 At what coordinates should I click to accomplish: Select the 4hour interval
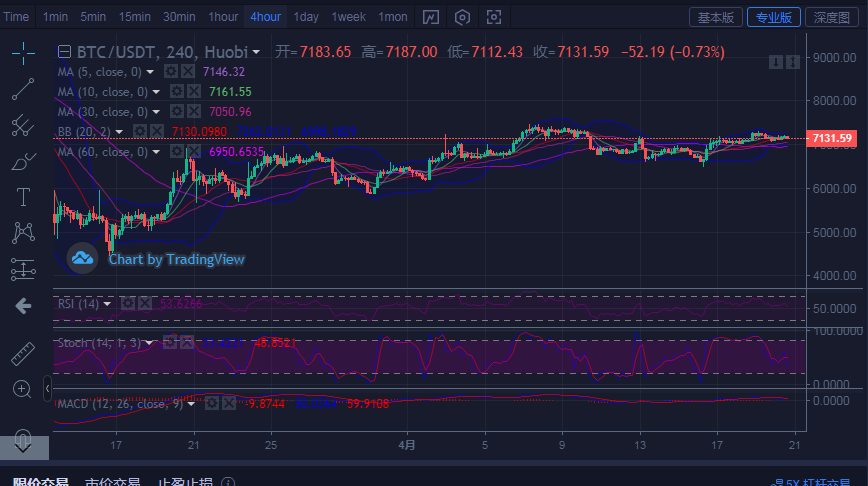(265, 17)
